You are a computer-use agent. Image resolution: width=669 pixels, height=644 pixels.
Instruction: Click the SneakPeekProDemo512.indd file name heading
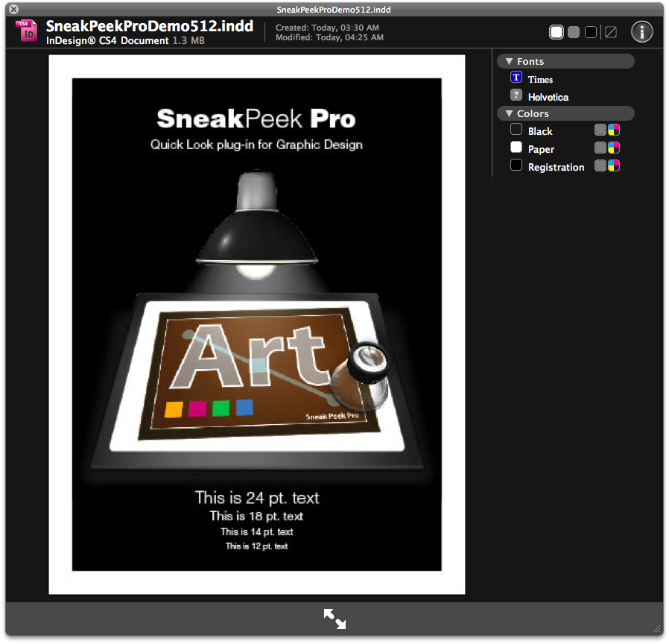coord(150,26)
